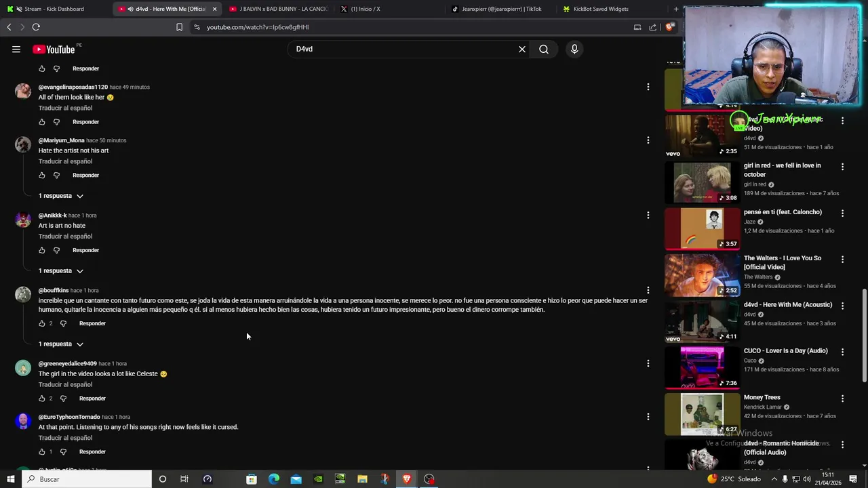The height and width of the screenshot is (488, 868).
Task: Open options for The Walters video
Action: coord(842,260)
